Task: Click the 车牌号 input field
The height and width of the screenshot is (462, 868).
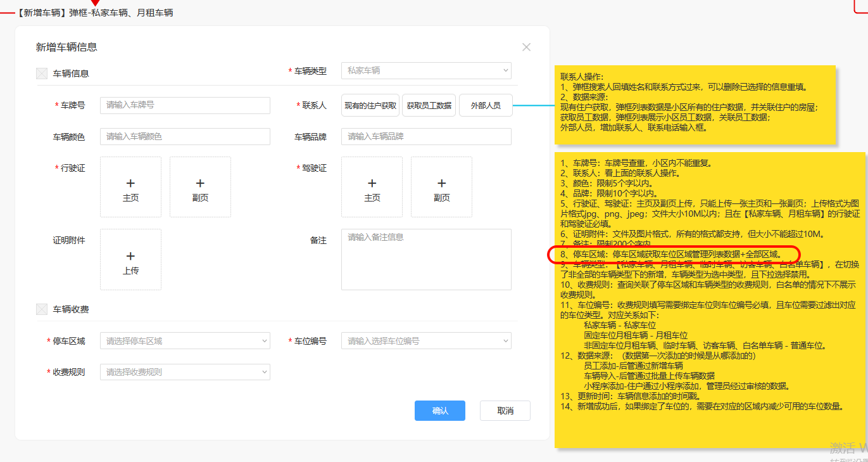Action: pyautogui.click(x=184, y=105)
